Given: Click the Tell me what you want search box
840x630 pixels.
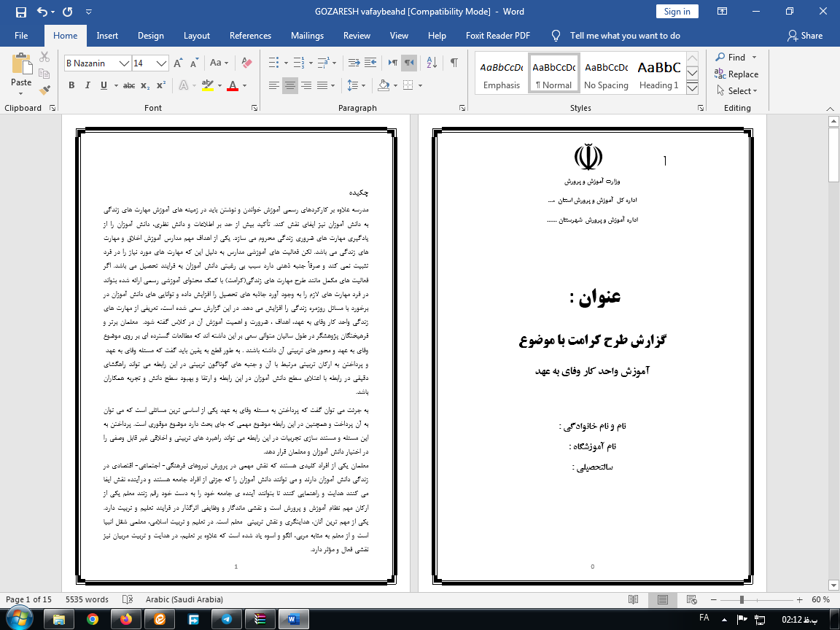Looking at the screenshot, I should tap(625, 36).
